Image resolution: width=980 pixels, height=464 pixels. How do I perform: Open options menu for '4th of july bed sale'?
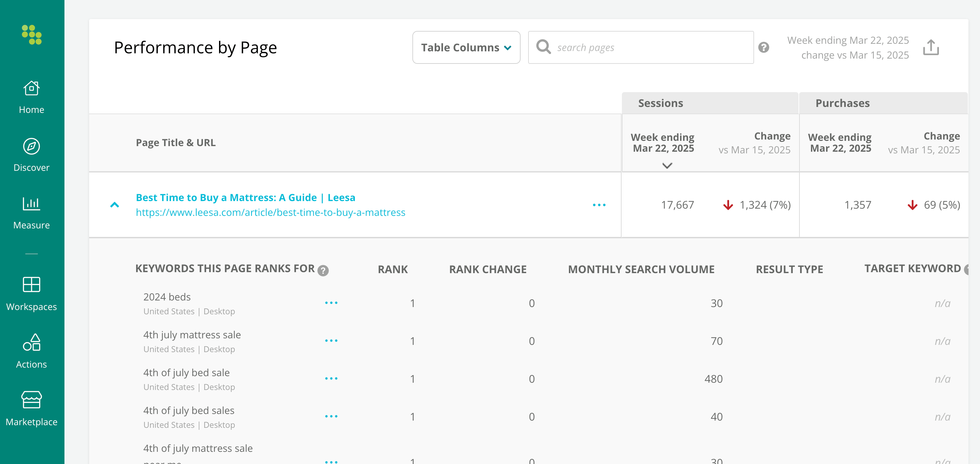point(331,378)
